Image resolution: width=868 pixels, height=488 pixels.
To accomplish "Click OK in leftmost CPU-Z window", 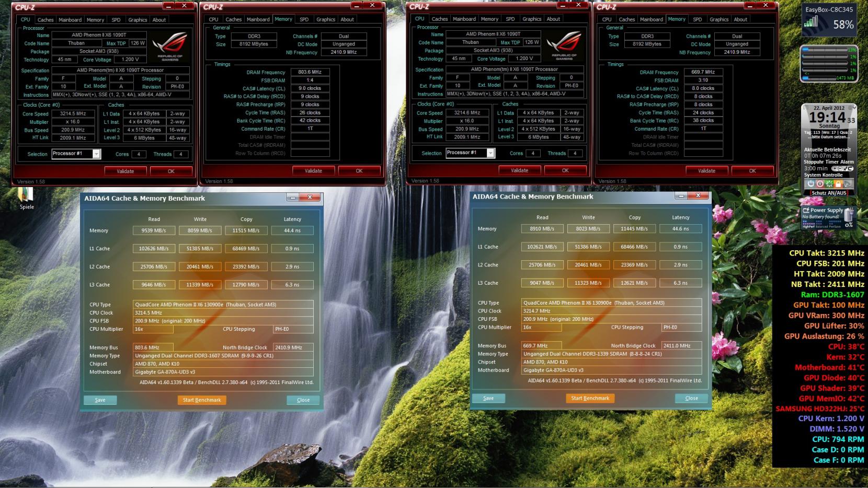I will pyautogui.click(x=171, y=171).
